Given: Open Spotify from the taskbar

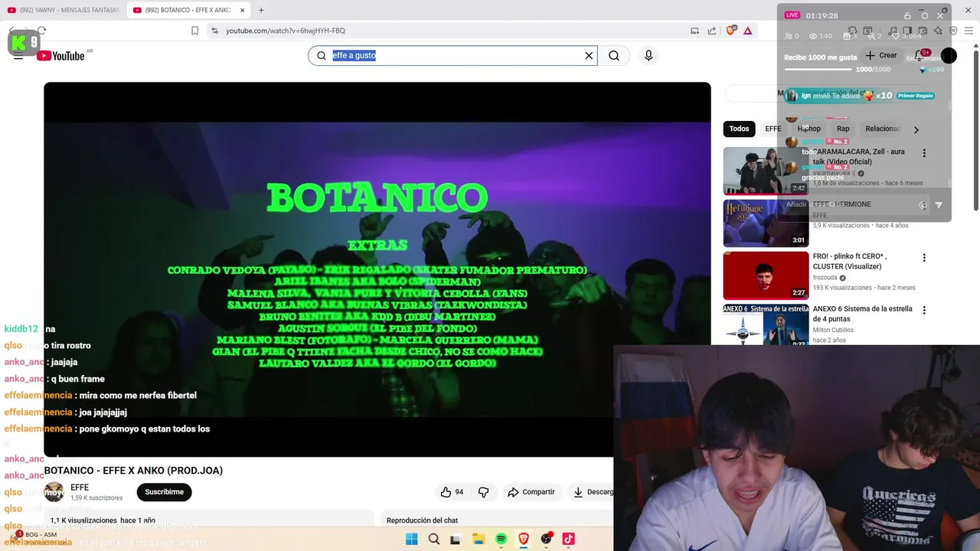Looking at the screenshot, I should 501,539.
